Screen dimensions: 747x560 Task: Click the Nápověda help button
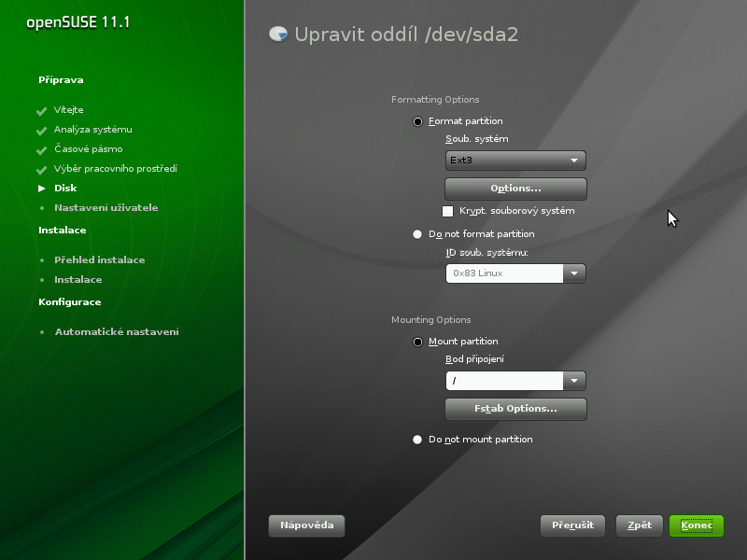307,525
